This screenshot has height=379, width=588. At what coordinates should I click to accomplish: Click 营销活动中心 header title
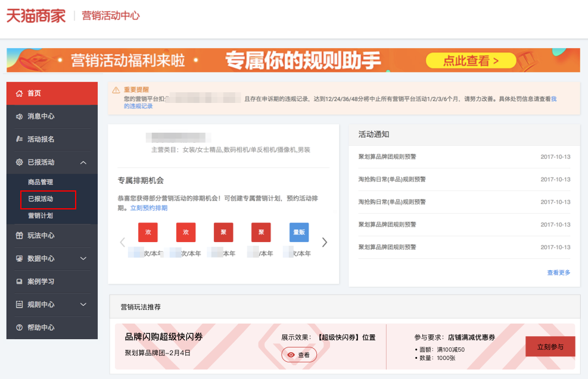pos(111,15)
